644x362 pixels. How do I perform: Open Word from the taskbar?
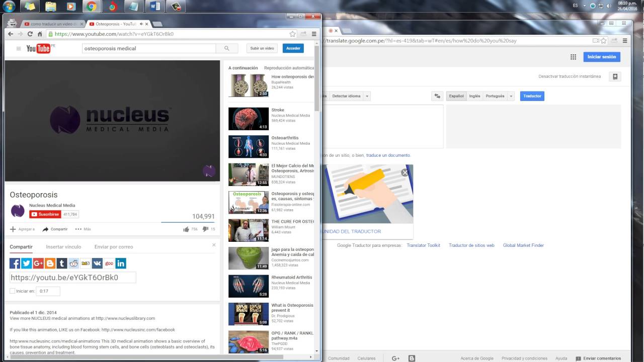(x=155, y=7)
